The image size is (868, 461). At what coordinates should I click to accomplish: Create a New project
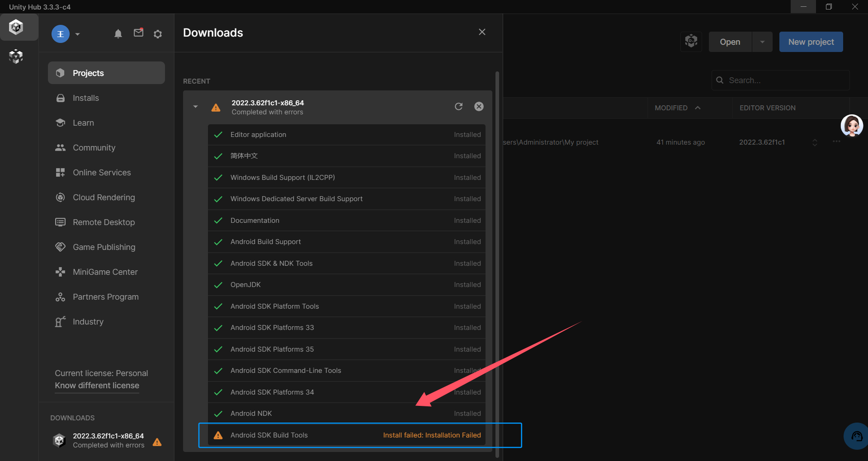pos(811,42)
